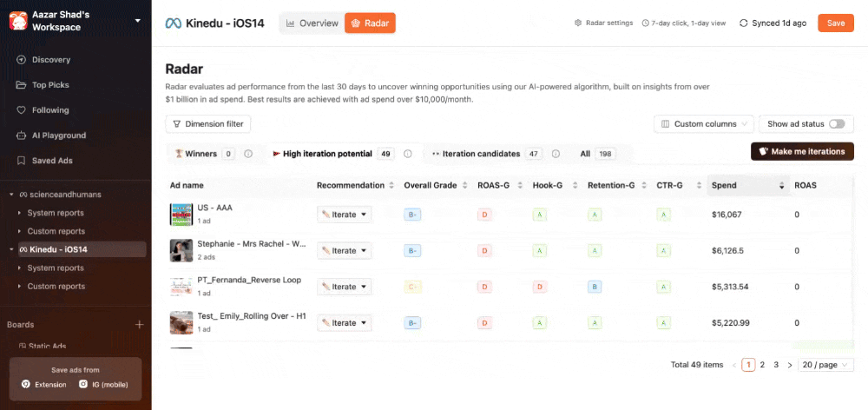This screenshot has height=410, width=868.
Task: Collapse the Kinedu - iOS14 account tree
Action: (x=11, y=249)
